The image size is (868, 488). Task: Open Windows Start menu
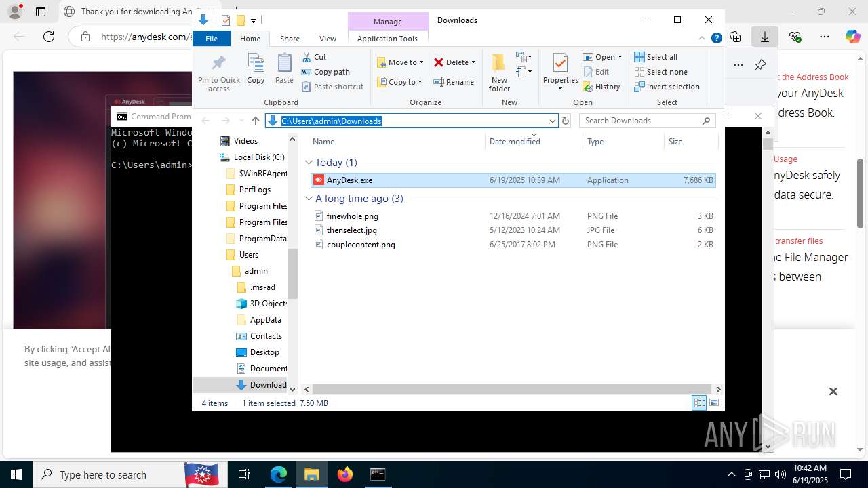16,474
